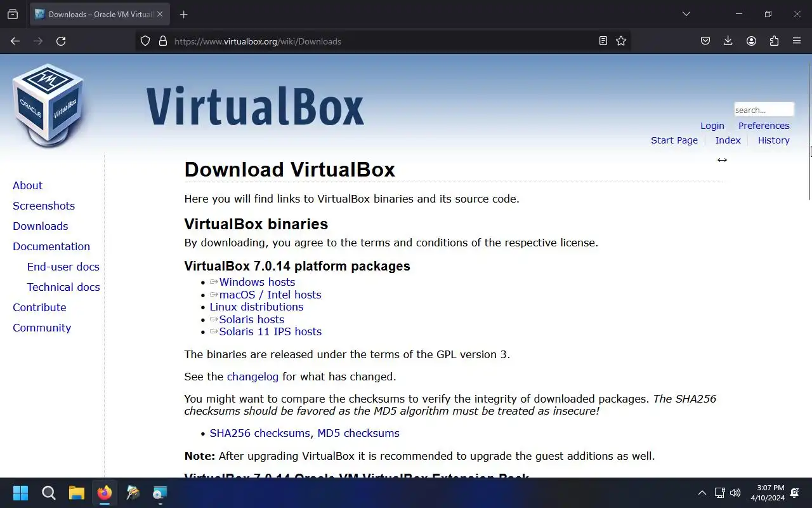
Task: Click the Firefox taskbar icon
Action: pos(105,493)
